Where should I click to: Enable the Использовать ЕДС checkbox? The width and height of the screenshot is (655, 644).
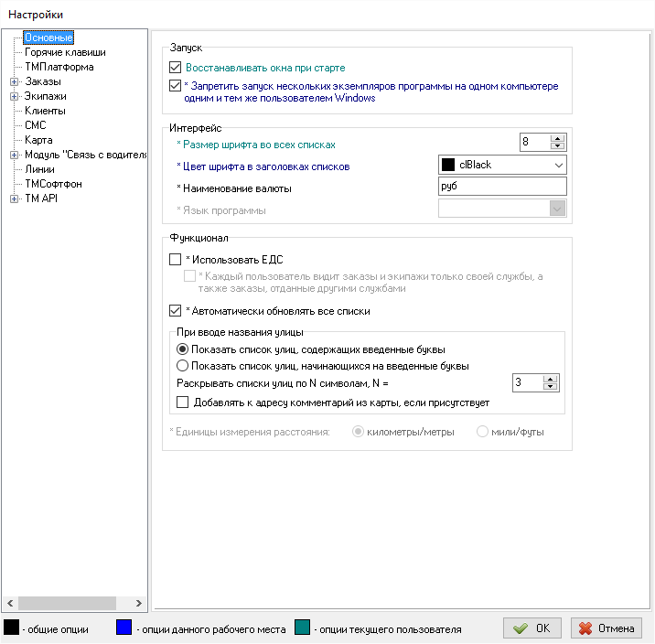pos(177,260)
